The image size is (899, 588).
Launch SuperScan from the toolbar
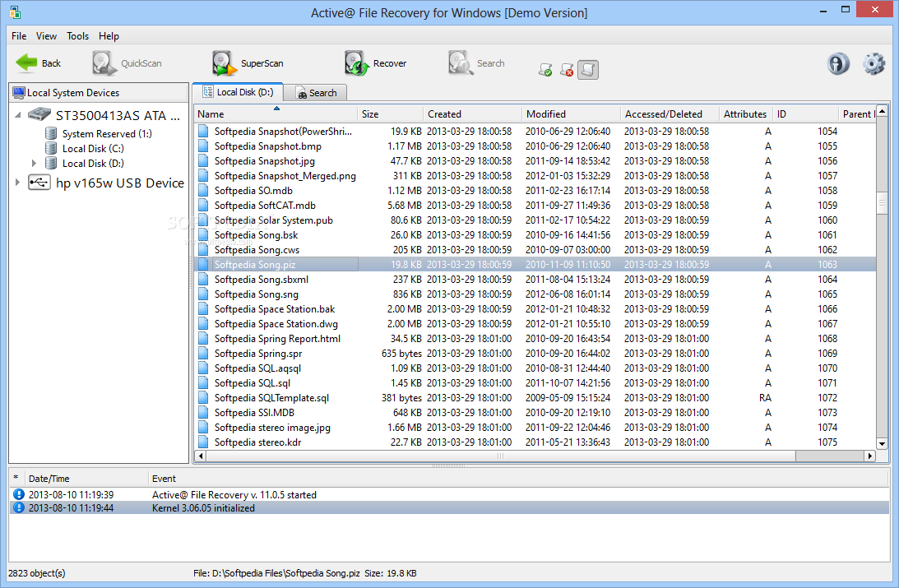pos(247,63)
